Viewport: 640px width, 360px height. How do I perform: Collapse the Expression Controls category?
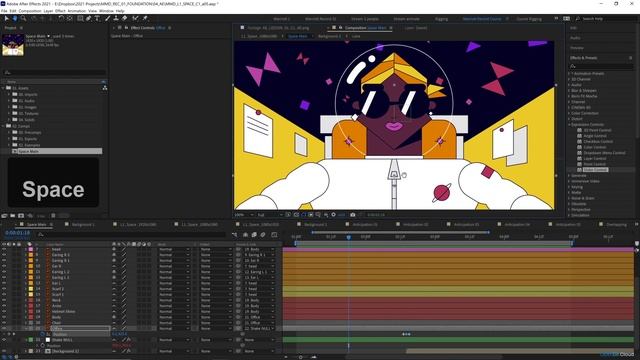coord(569,124)
